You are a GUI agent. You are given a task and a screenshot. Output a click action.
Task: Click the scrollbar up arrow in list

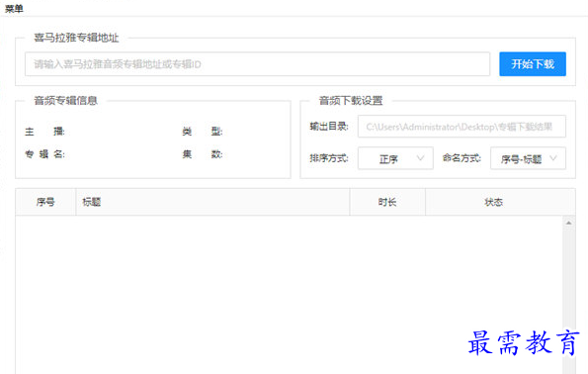point(569,223)
